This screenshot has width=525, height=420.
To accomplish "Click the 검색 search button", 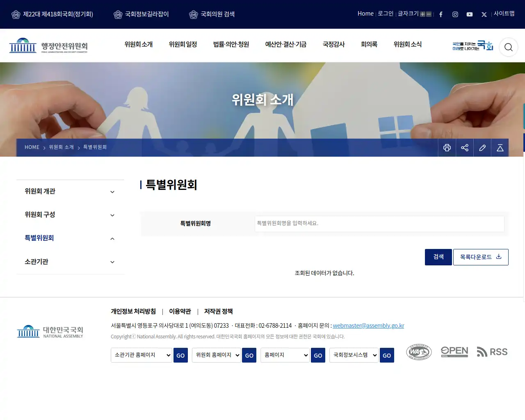I will click(438, 257).
